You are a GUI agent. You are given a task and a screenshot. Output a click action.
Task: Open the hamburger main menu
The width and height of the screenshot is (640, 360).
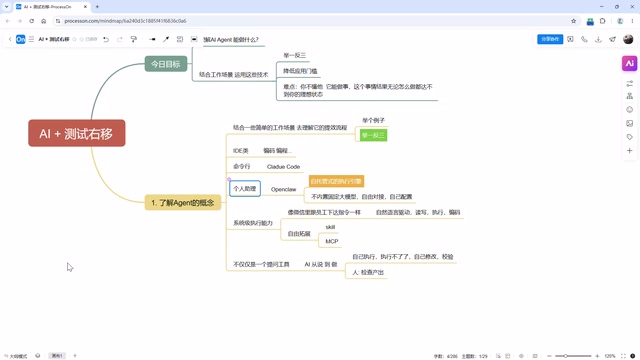point(31,39)
